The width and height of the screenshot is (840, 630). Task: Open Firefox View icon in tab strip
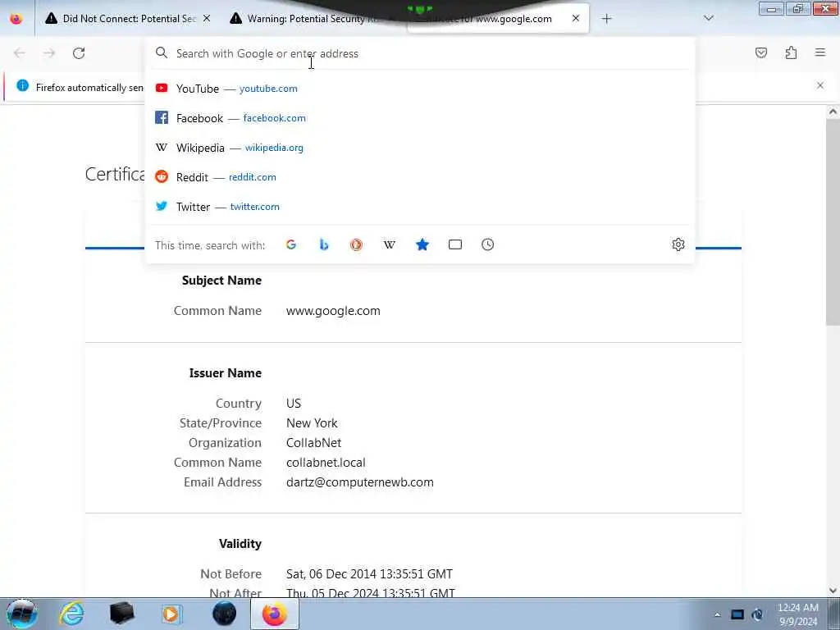pos(16,19)
